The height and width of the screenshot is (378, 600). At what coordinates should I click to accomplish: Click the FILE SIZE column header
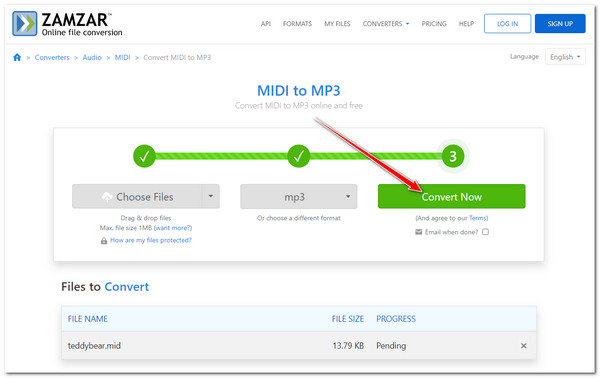pos(347,319)
